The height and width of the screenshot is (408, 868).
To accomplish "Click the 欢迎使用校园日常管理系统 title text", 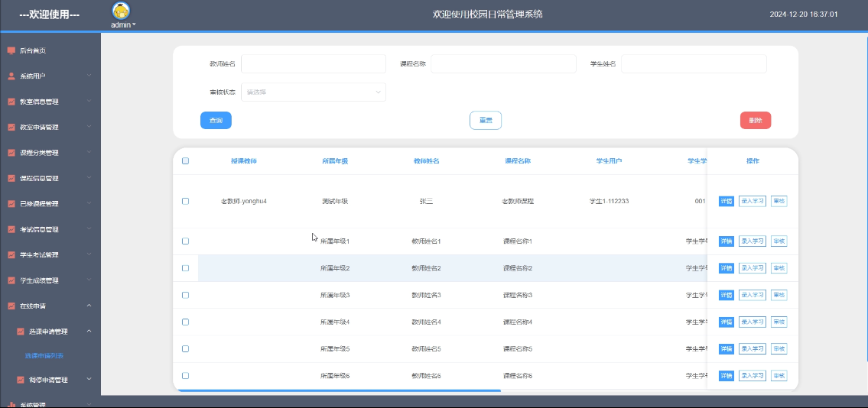I will 488,15.
